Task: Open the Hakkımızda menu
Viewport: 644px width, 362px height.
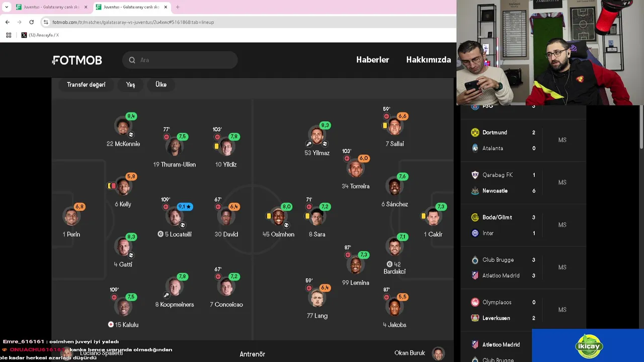Action: (429, 60)
